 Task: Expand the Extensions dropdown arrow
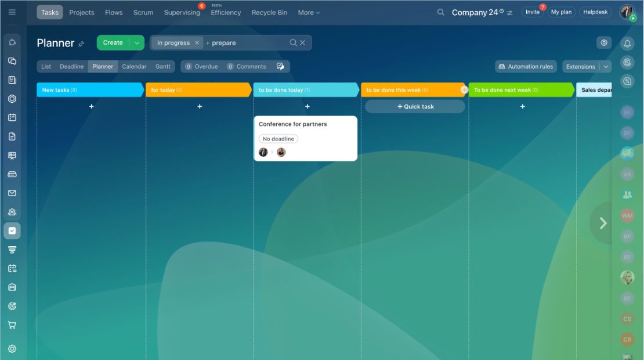606,67
